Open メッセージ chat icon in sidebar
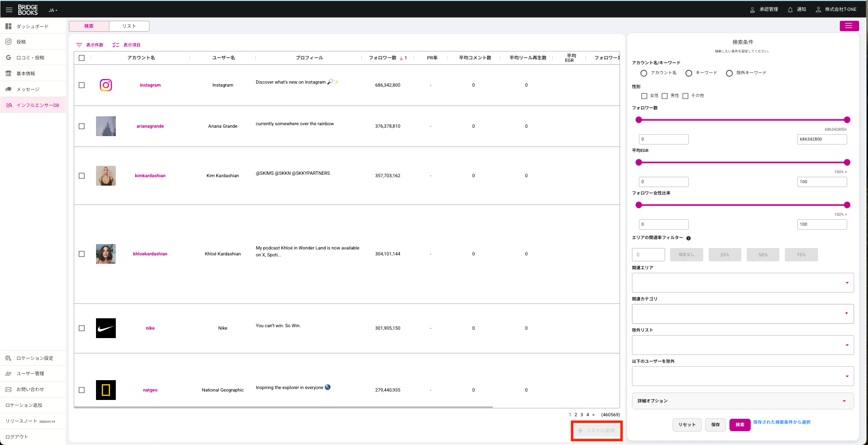This screenshot has width=868, height=445. pyautogui.click(x=8, y=90)
